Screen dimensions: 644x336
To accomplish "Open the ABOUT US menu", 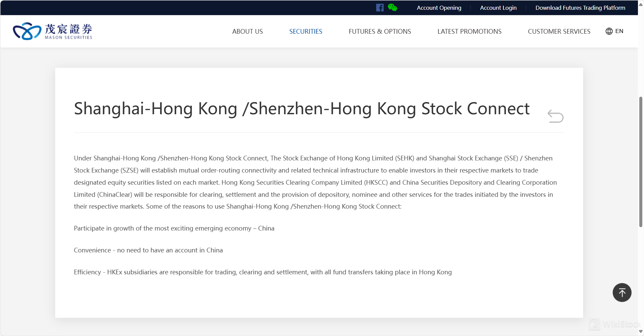I will point(247,31).
